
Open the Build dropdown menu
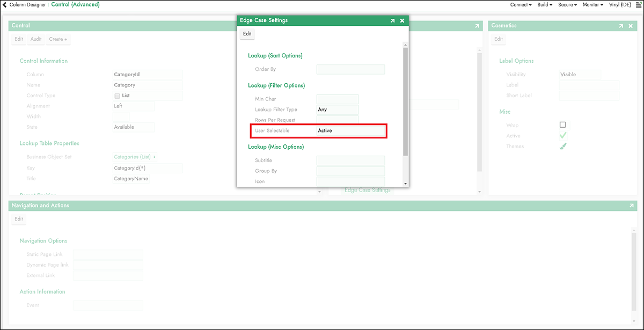[x=545, y=5]
